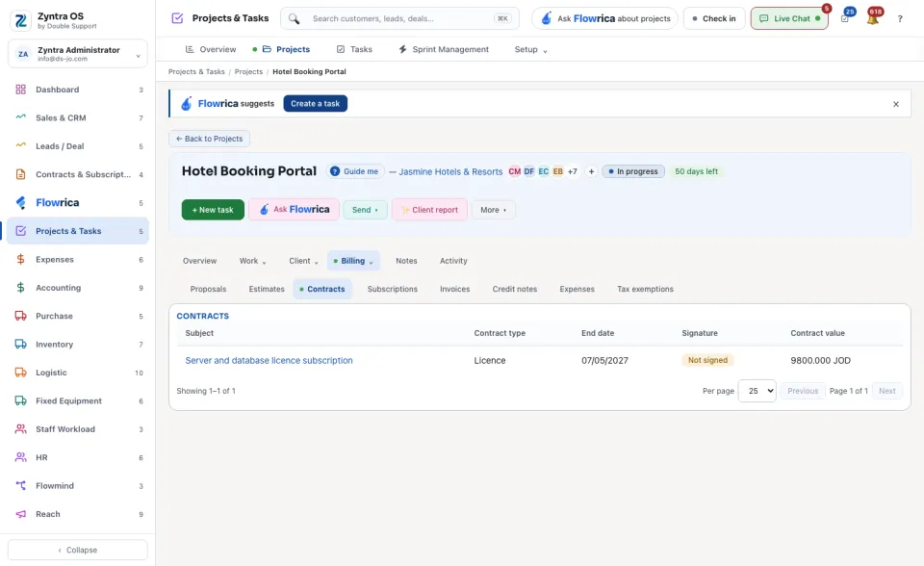Collapse the sidebar
The image size is (924, 566).
[78, 550]
